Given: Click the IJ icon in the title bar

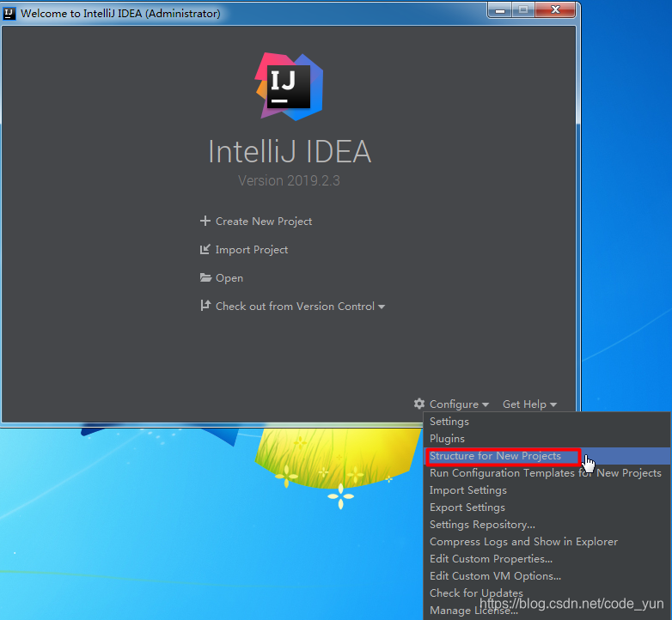Looking at the screenshot, I should (9, 13).
